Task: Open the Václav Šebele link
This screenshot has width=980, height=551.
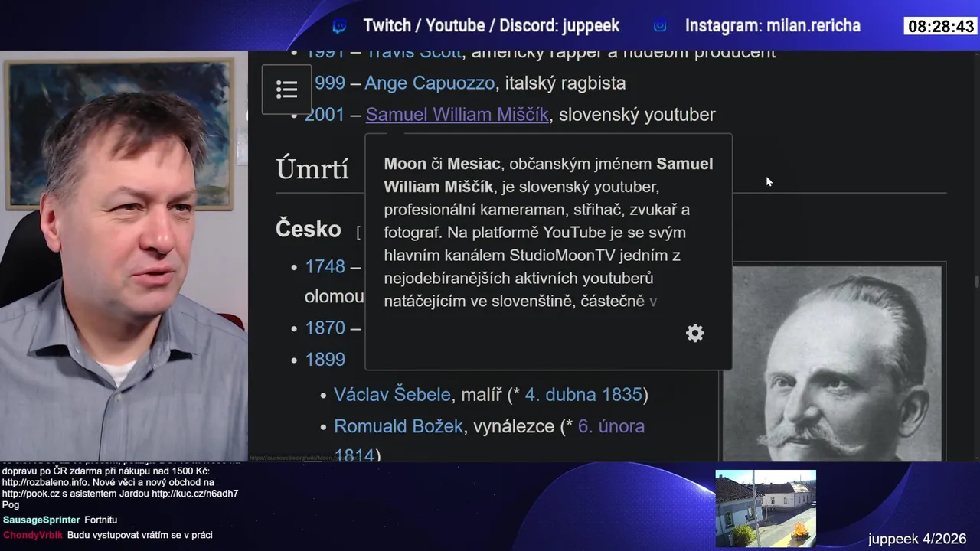Action: pos(392,395)
